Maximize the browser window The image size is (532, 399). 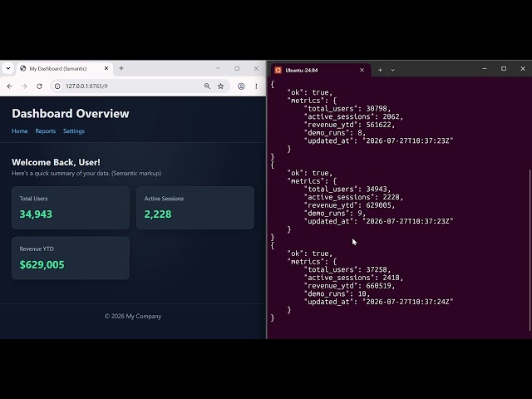(237, 68)
